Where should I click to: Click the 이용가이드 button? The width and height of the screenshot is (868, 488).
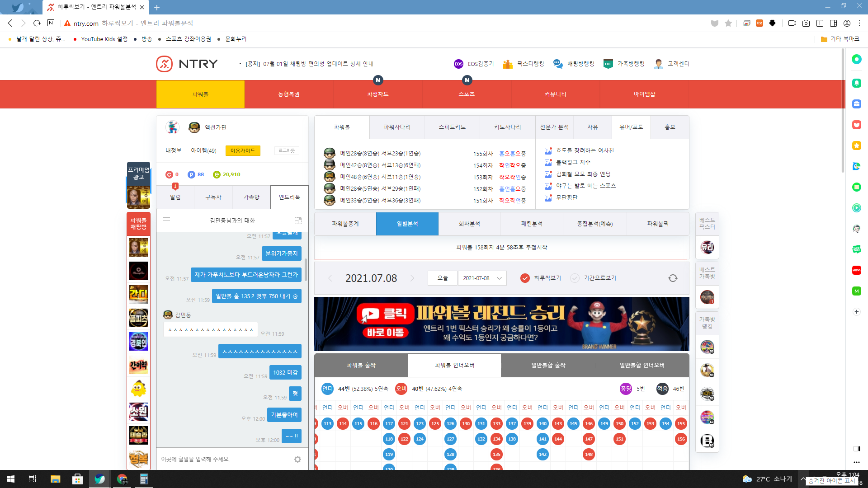click(243, 150)
